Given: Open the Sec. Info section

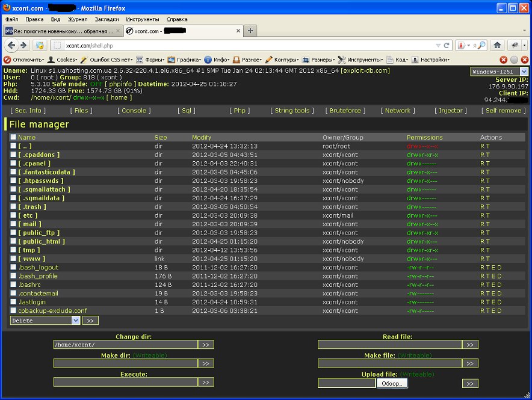Looking at the screenshot, I should 28,111.
